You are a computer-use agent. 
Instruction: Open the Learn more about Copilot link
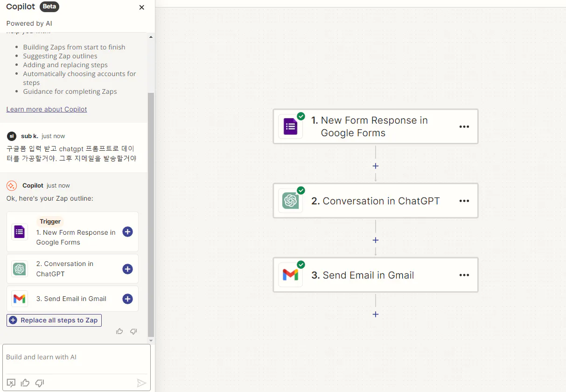tap(47, 109)
